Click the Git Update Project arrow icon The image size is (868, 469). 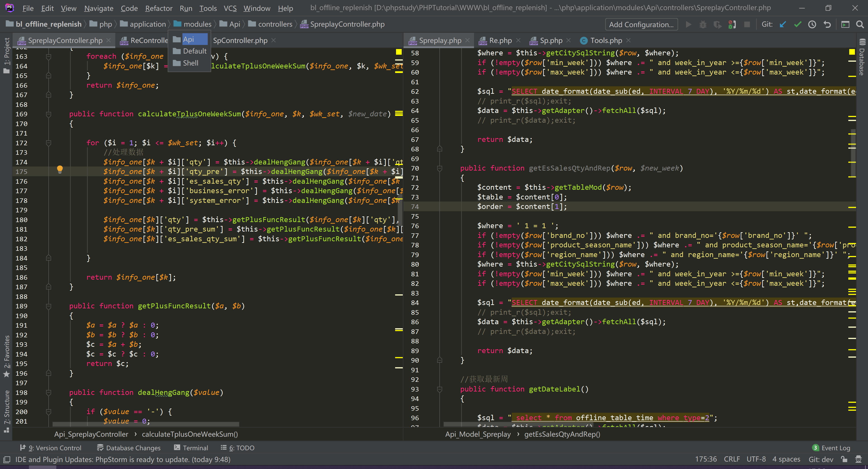[783, 24]
